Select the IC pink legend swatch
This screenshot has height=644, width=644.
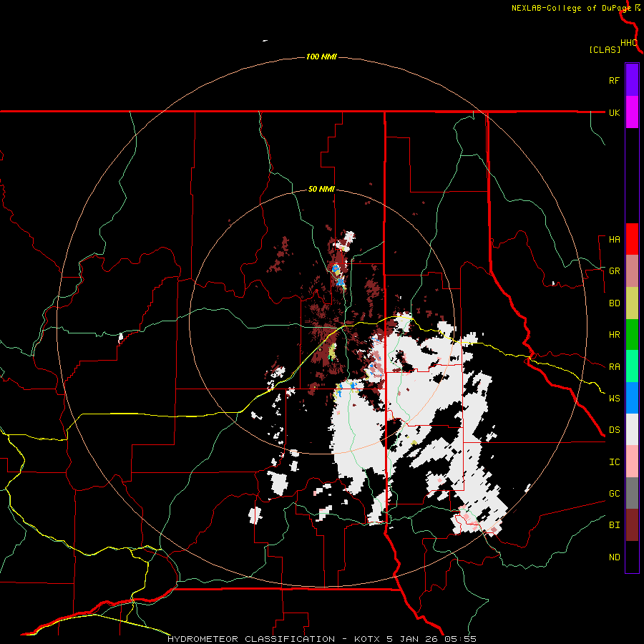[632, 462]
